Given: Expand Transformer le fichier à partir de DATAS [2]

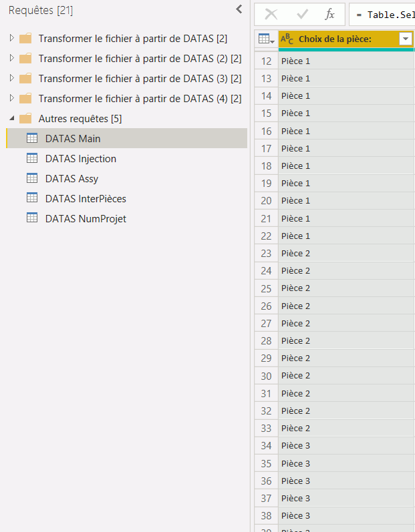Looking at the screenshot, I should click(11, 38).
